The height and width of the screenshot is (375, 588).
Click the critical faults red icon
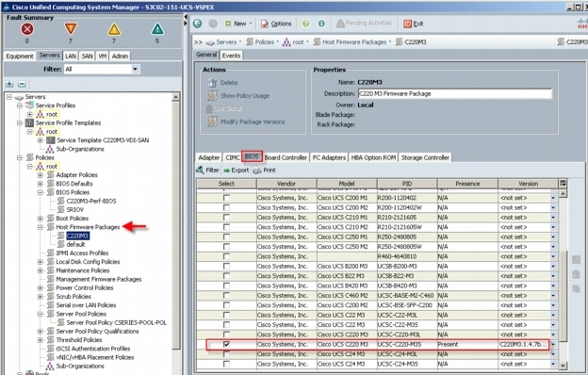pyautogui.click(x=27, y=29)
